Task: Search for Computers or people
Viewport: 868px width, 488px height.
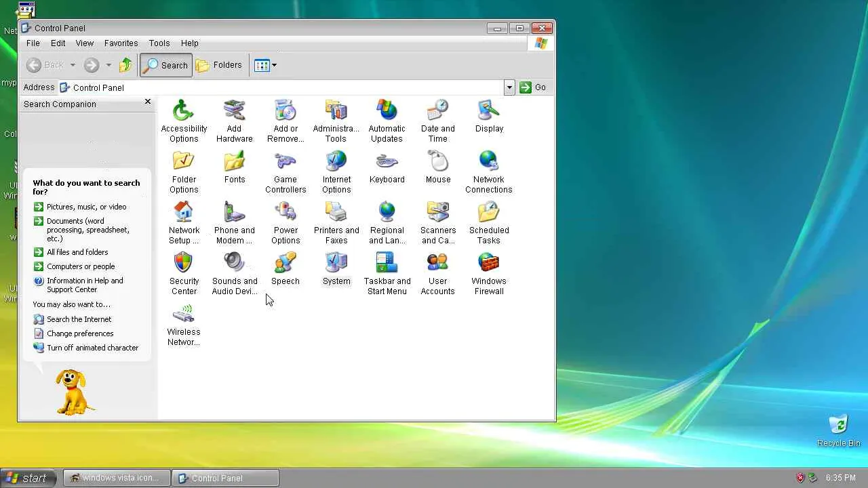Action: pos(74,266)
